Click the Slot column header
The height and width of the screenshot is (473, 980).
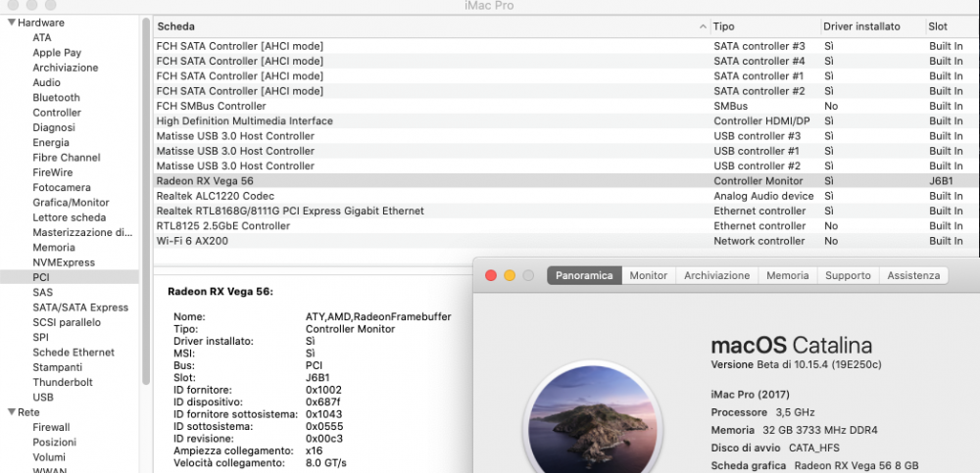pyautogui.click(x=938, y=26)
